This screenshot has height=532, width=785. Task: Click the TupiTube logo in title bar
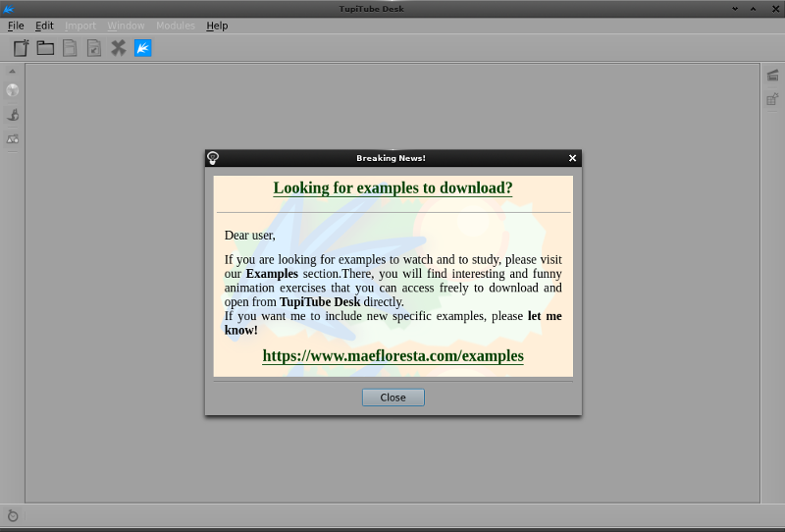[x=9, y=9]
